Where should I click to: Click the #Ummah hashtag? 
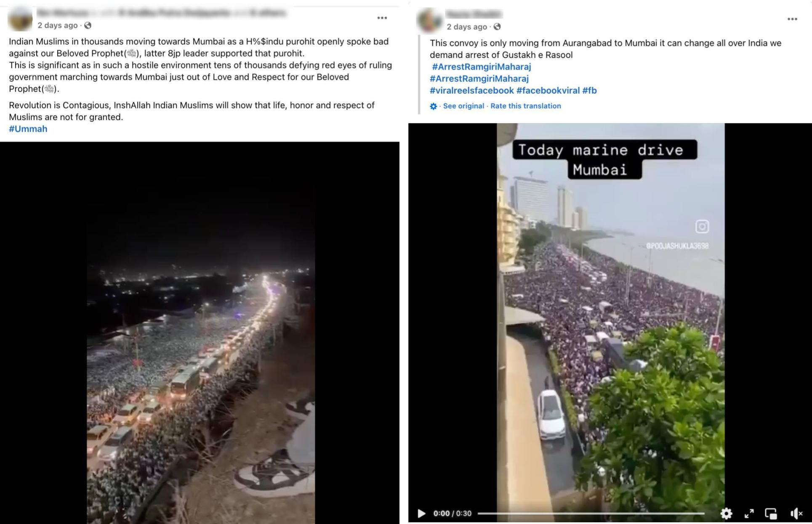[28, 129]
